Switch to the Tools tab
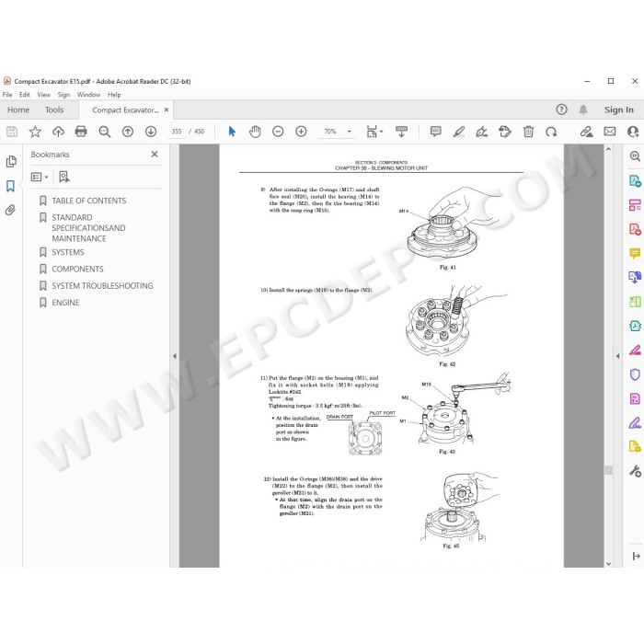Image resolution: width=644 pixels, height=644 pixels. pyautogui.click(x=54, y=109)
